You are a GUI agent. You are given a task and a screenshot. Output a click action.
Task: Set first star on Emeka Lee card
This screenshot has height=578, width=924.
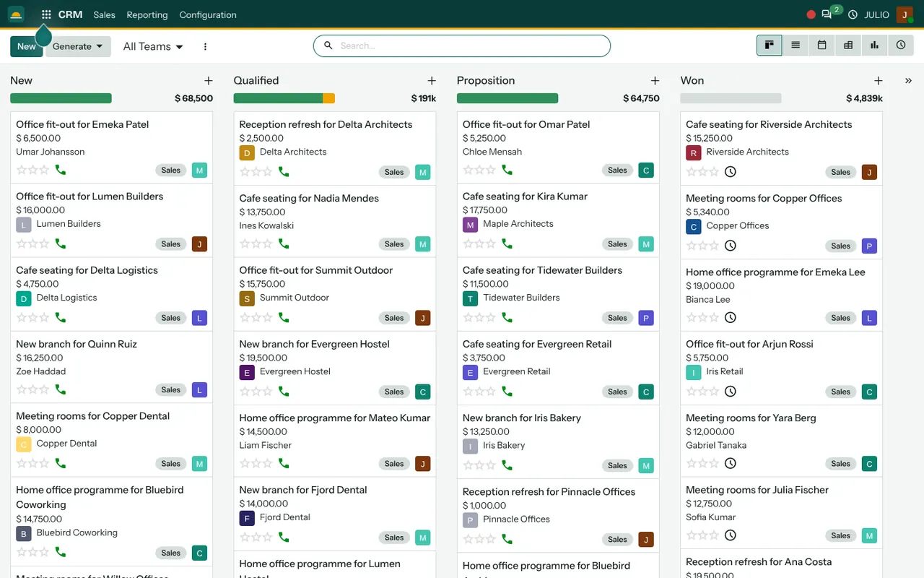(692, 318)
